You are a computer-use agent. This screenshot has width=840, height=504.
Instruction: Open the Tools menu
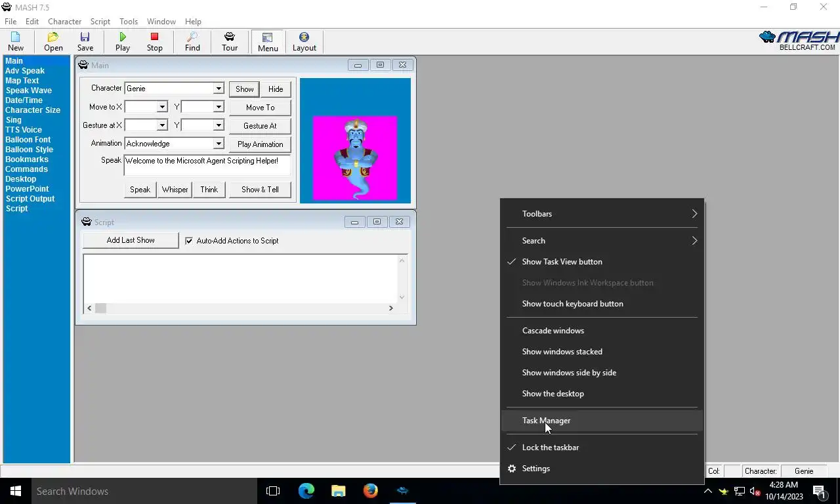[129, 21]
